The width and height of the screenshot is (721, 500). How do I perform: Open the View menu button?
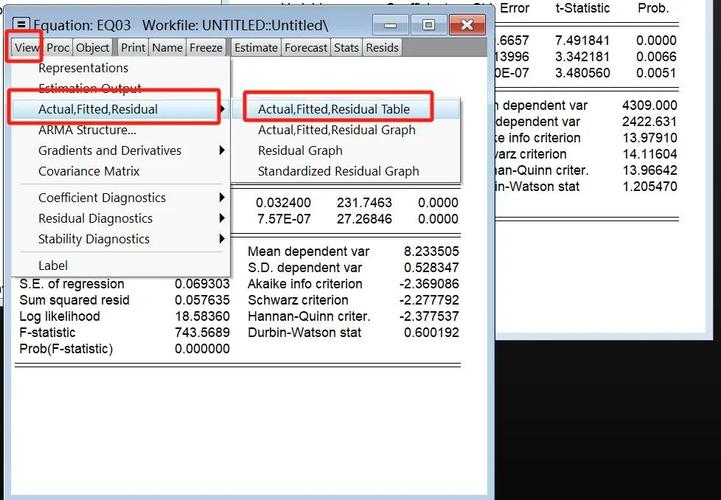(26, 47)
